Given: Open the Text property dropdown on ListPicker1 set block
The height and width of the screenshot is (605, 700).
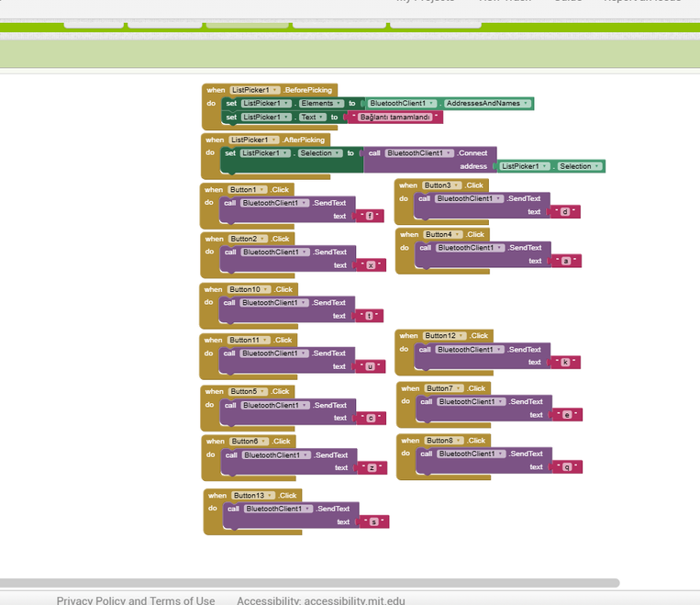Looking at the screenshot, I should 313,118.
